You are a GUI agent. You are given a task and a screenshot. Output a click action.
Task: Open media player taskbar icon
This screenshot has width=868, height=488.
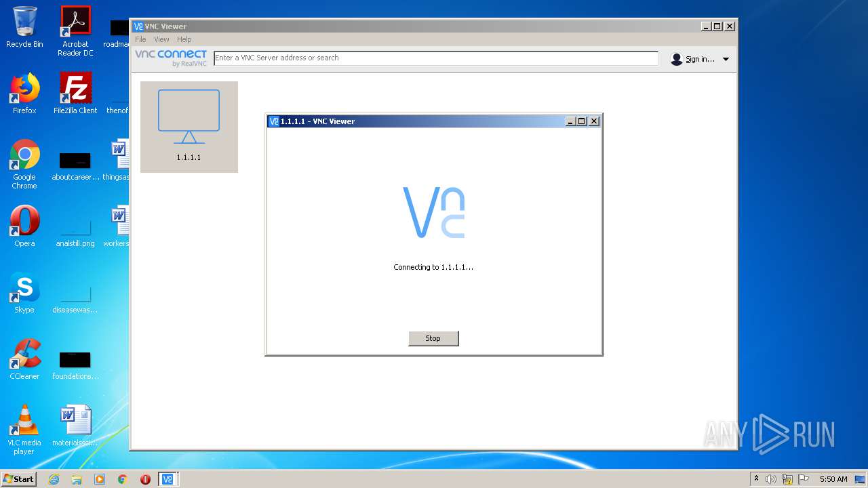pyautogui.click(x=100, y=479)
